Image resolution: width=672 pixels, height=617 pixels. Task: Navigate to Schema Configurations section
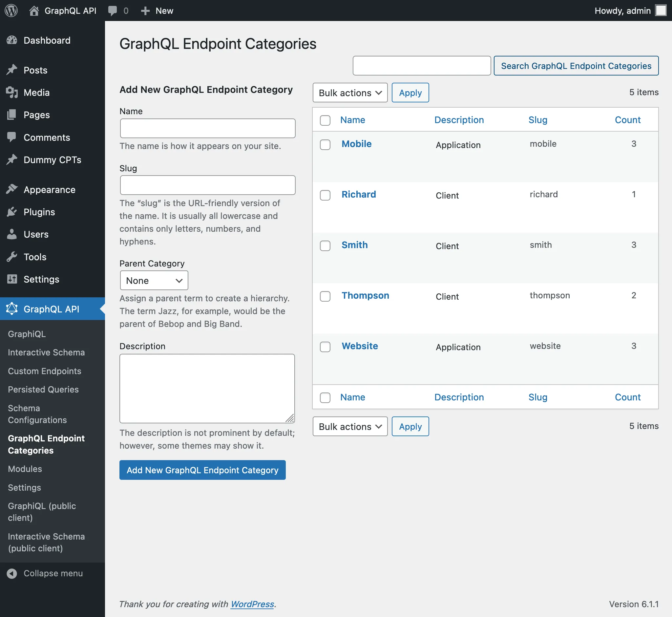click(x=37, y=413)
